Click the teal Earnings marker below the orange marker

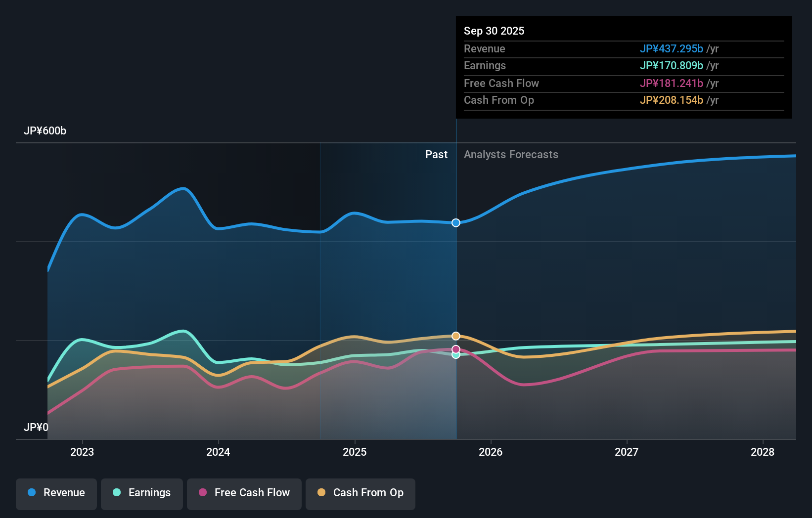tap(455, 355)
